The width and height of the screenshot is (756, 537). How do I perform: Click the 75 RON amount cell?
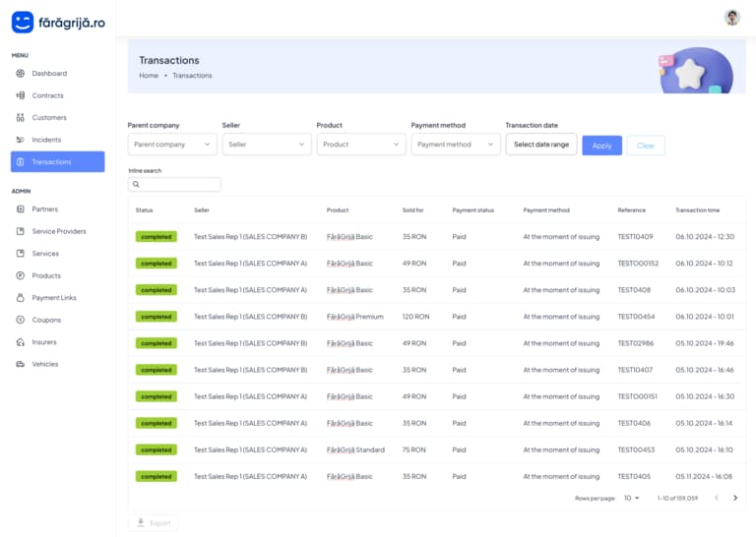click(413, 449)
